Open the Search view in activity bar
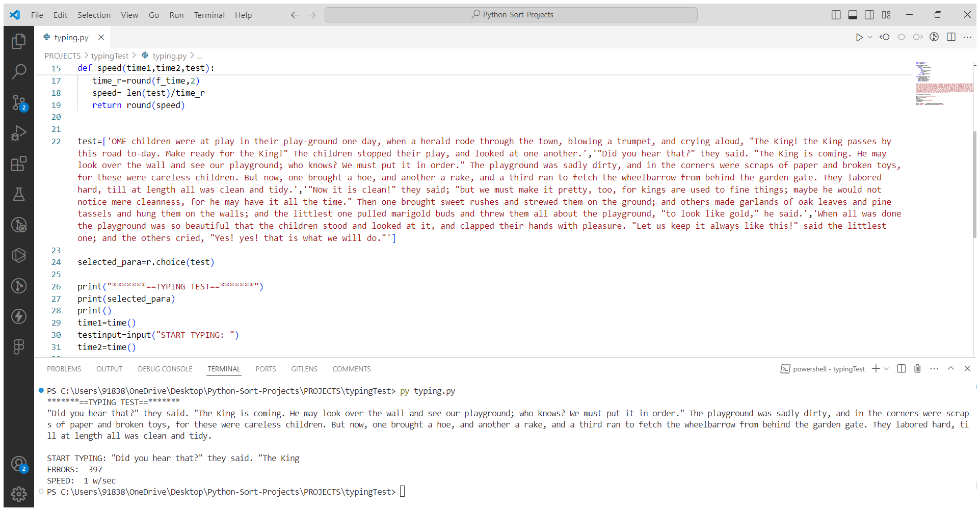 (x=19, y=72)
